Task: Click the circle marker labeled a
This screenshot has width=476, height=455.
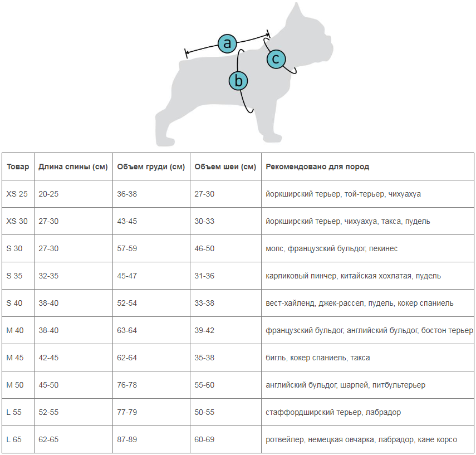Action: coord(227,43)
